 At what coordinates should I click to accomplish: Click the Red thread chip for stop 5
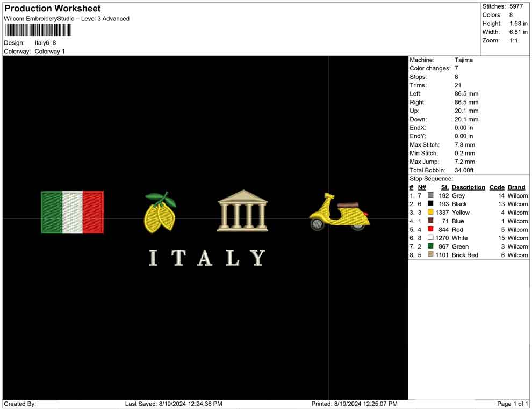pyautogui.click(x=430, y=230)
